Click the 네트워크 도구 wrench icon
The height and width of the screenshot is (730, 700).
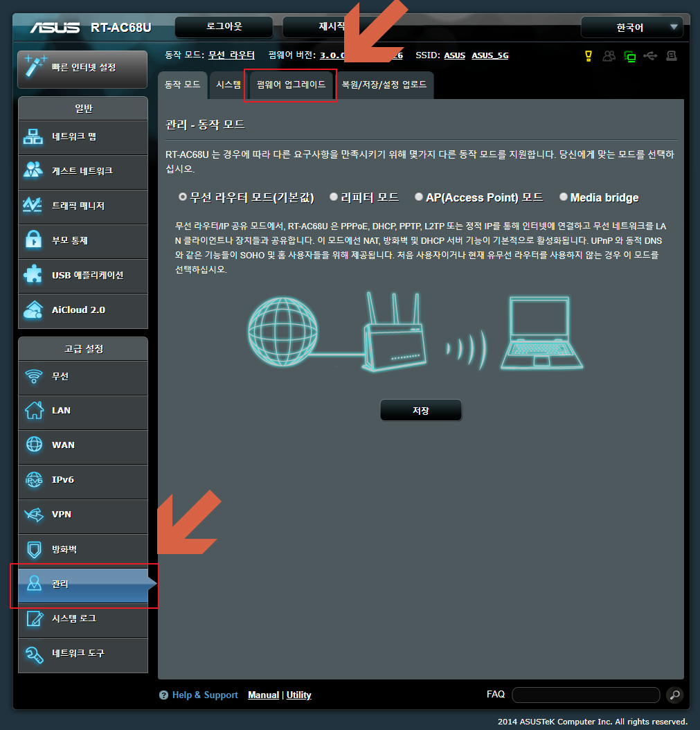[35, 654]
